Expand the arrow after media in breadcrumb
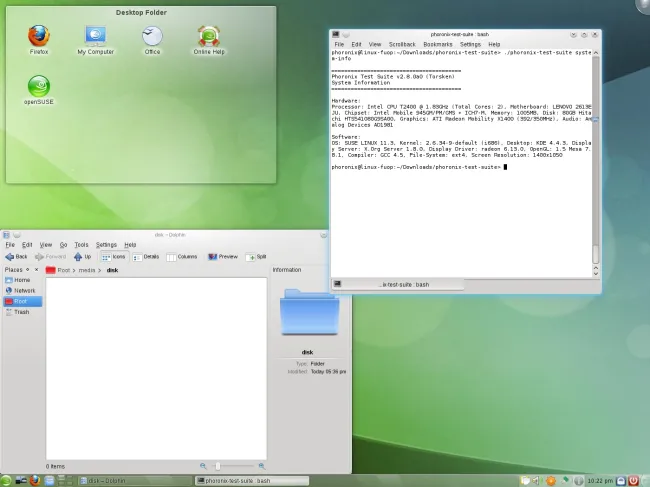The height and width of the screenshot is (487, 650). [x=100, y=270]
